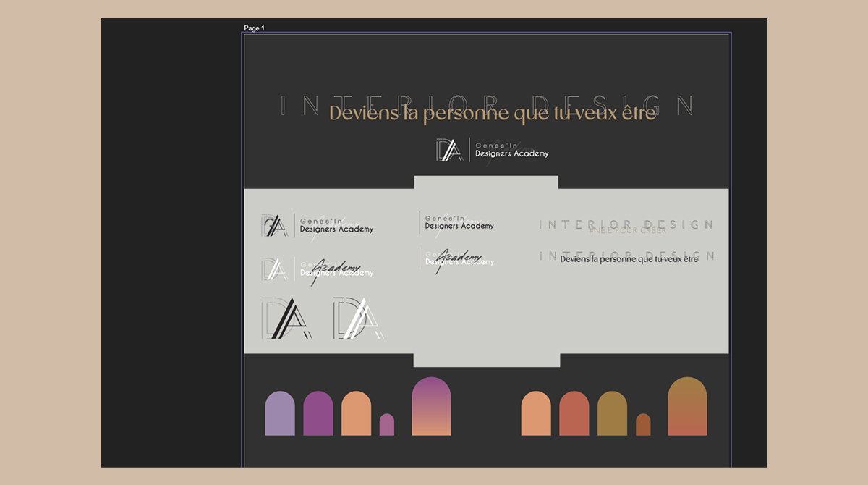The width and height of the screenshot is (868, 485).
Task: Click the Page 1 label
Action: 254,28
